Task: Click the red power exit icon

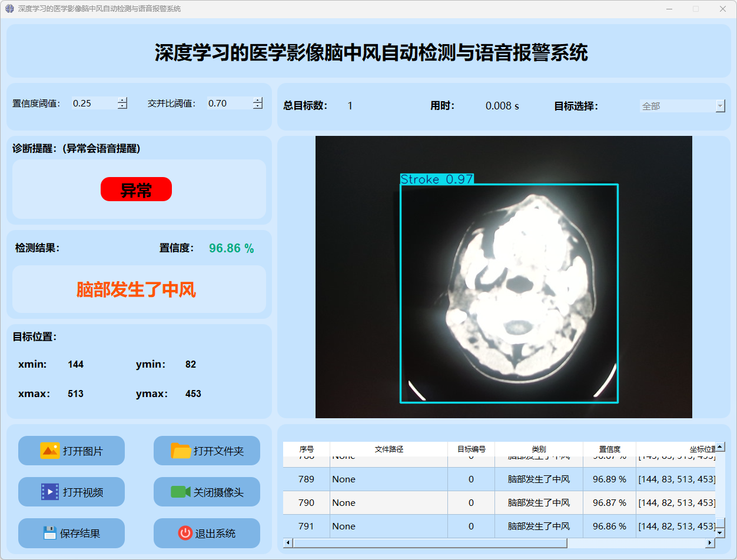Action: click(x=185, y=533)
